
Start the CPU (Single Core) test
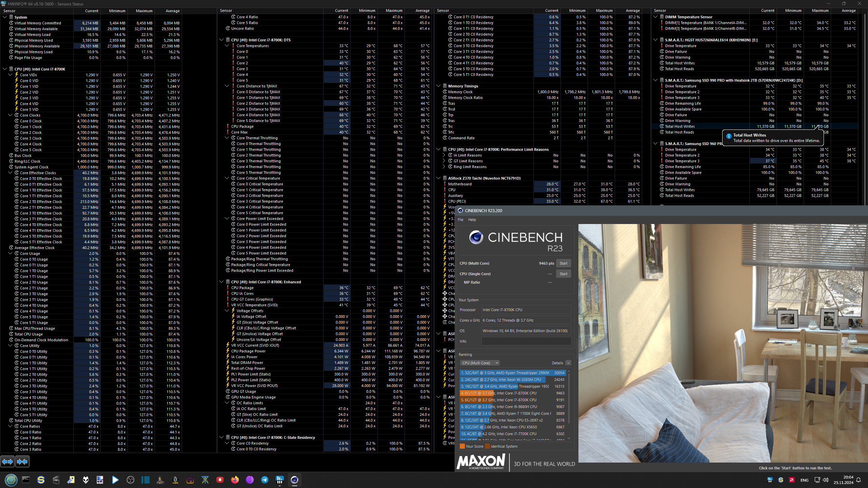563,274
